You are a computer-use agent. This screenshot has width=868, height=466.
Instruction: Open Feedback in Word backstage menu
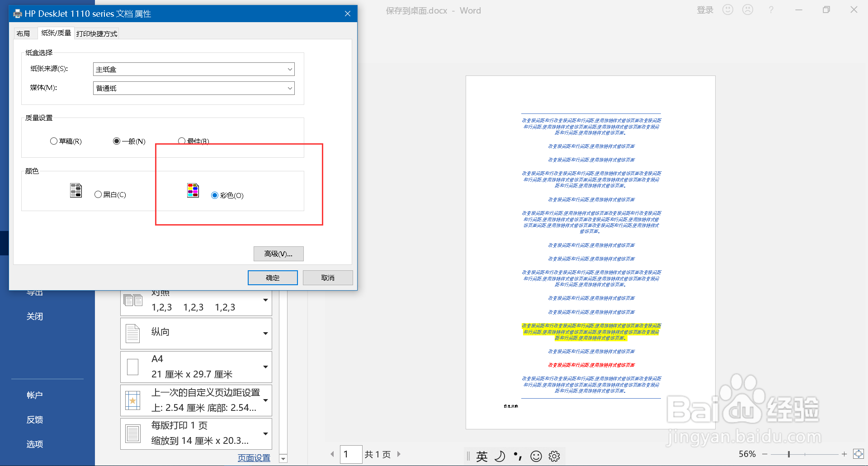[x=35, y=419]
